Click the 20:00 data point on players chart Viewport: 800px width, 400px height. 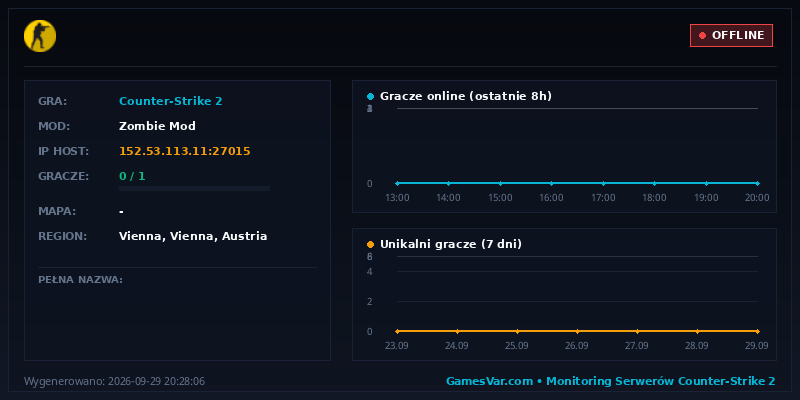point(758,183)
